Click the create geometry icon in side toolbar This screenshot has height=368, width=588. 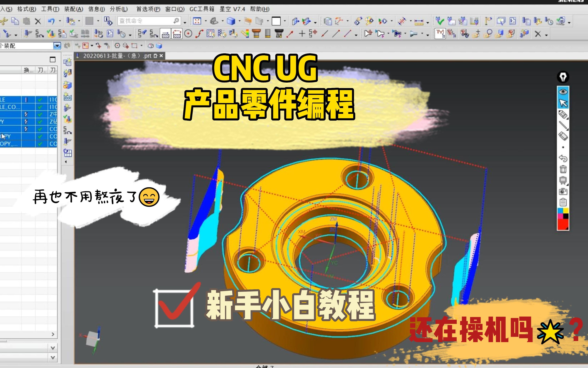(67, 85)
